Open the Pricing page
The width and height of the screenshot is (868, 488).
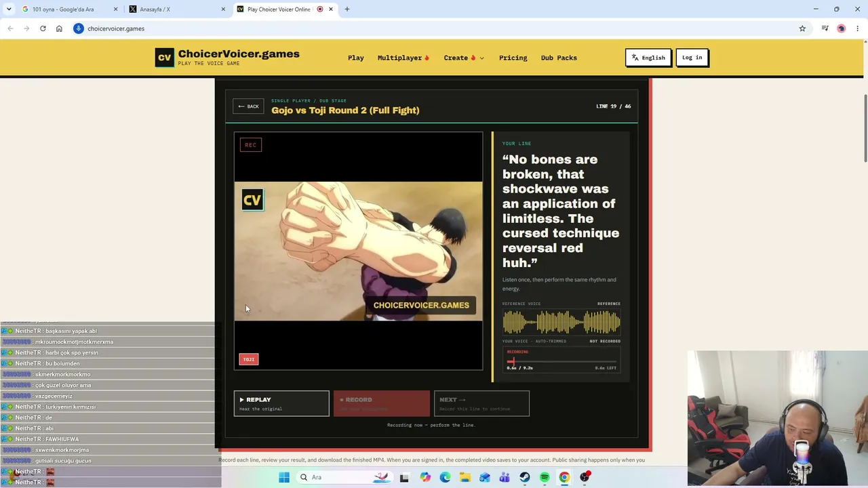coord(513,58)
